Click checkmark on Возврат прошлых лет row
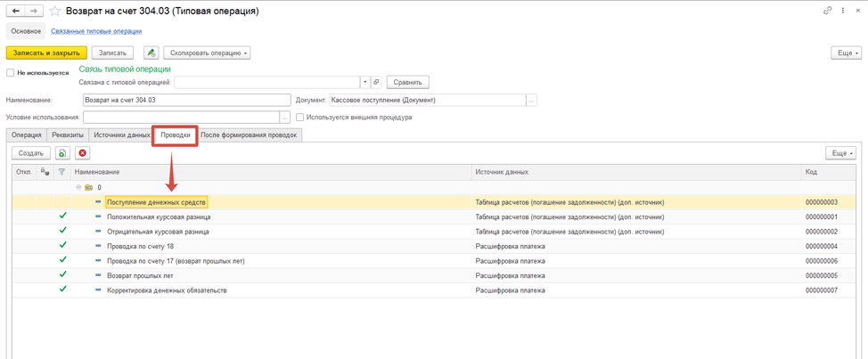868x359 pixels. [62, 274]
